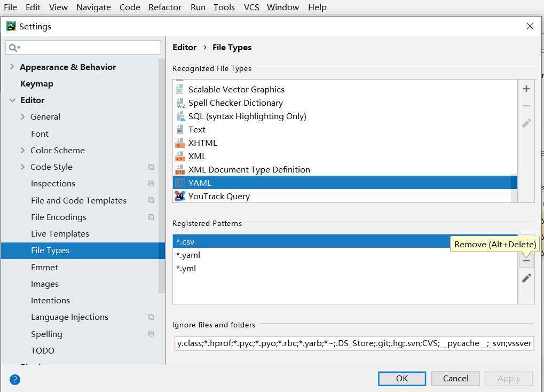Viewport: 544px width, 392px height.
Task: Click the copy icon beside Code Style
Action: (x=151, y=167)
